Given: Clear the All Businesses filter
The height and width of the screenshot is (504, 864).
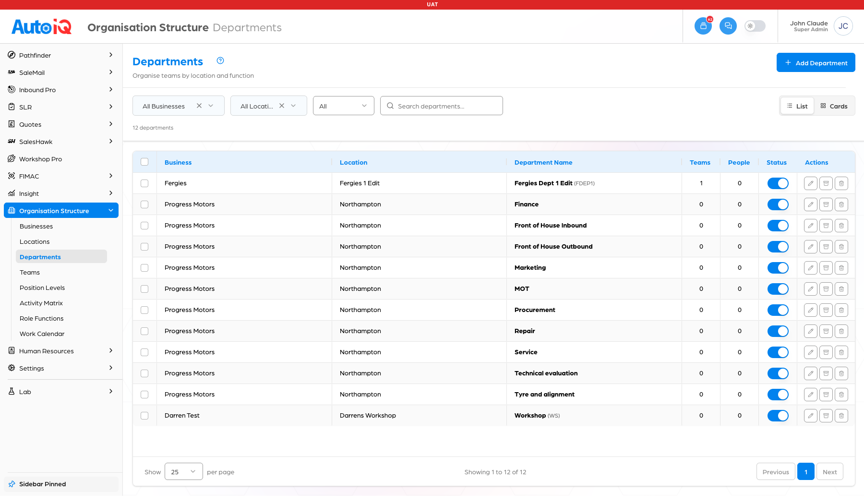Looking at the screenshot, I should (x=199, y=106).
